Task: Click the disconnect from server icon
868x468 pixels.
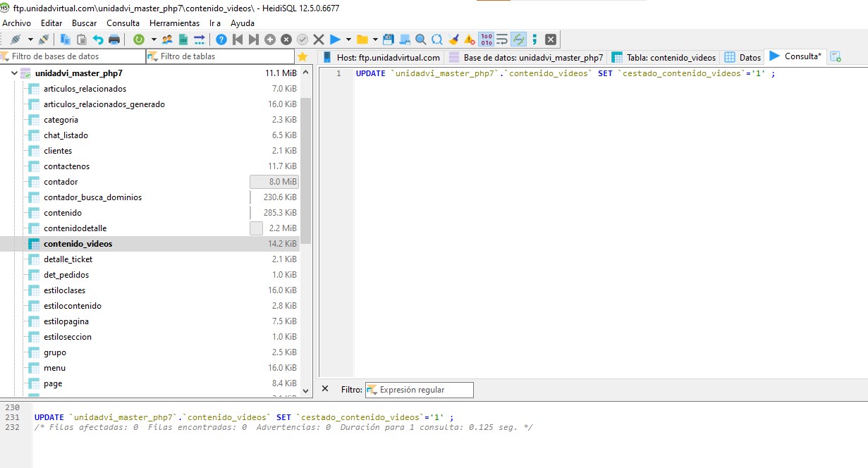Action: click(x=44, y=39)
